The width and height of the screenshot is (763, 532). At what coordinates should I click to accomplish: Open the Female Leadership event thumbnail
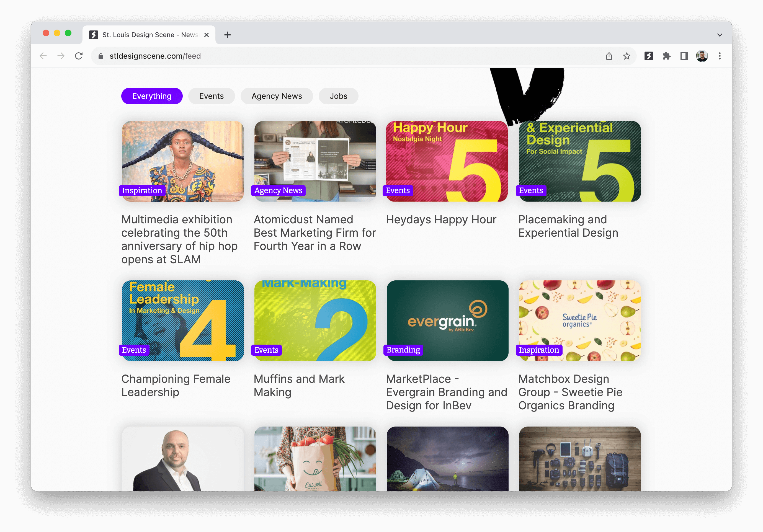tap(183, 321)
